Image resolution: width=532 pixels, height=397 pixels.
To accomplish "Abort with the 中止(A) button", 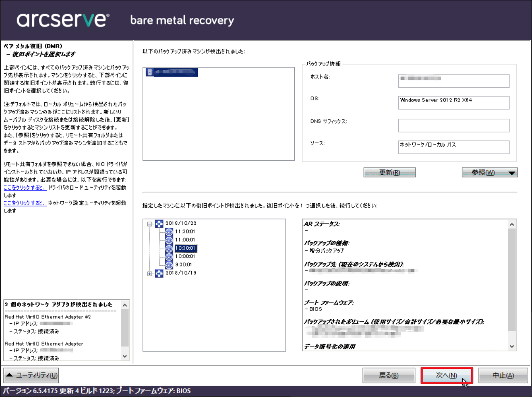I will point(503,375).
